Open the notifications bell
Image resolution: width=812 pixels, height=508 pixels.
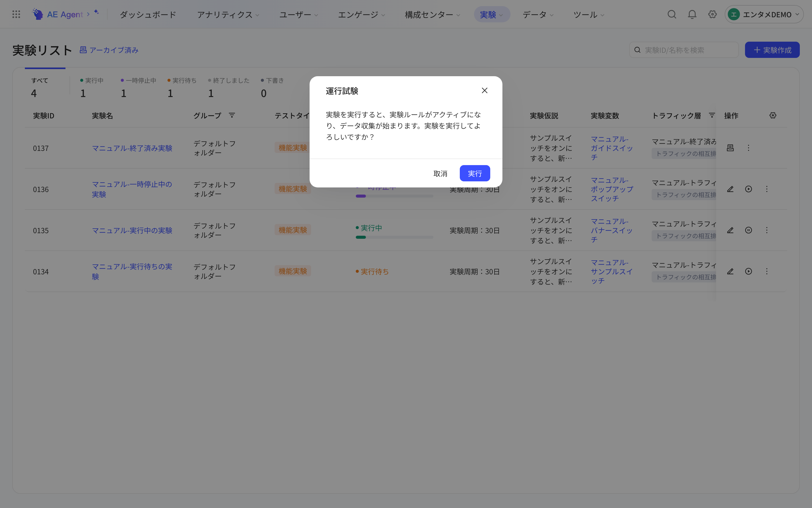692,14
